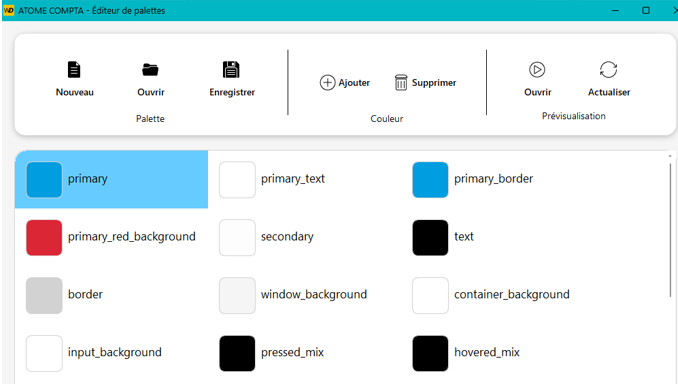The height and width of the screenshot is (384, 678).
Task: Select the primary_border color name
Action: pyautogui.click(x=493, y=179)
